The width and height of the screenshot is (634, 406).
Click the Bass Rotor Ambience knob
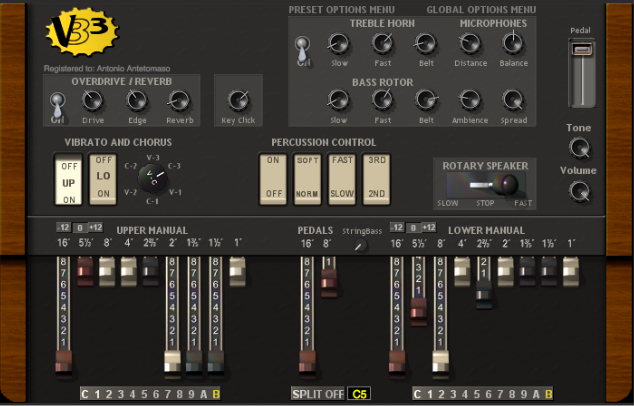pyautogui.click(x=470, y=100)
